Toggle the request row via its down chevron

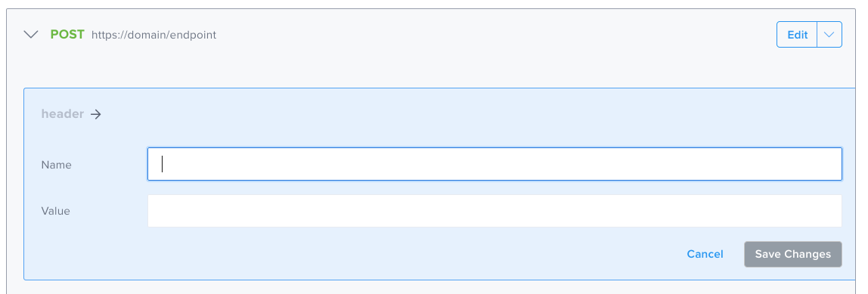click(x=31, y=34)
